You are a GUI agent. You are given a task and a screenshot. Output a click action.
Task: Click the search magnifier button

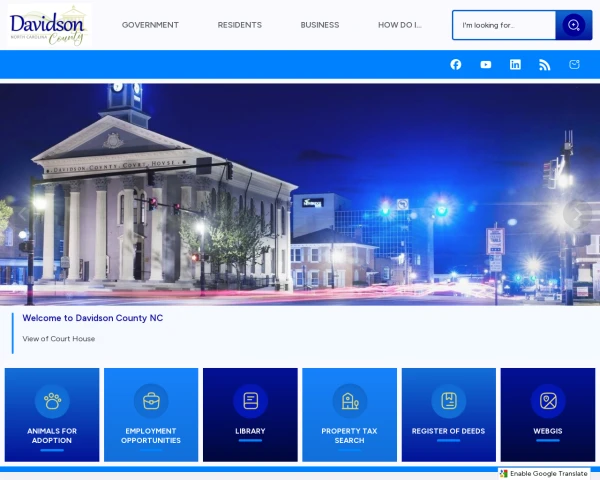pos(573,25)
